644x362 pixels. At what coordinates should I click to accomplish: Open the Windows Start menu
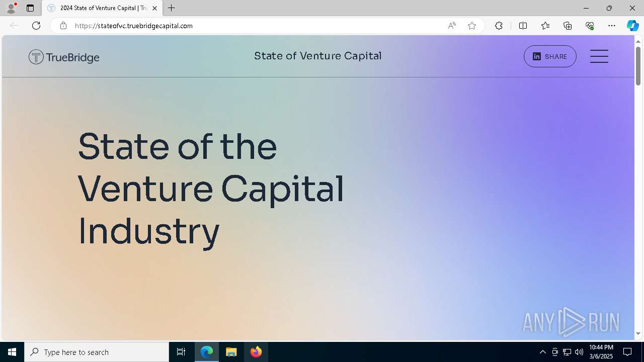point(12,352)
